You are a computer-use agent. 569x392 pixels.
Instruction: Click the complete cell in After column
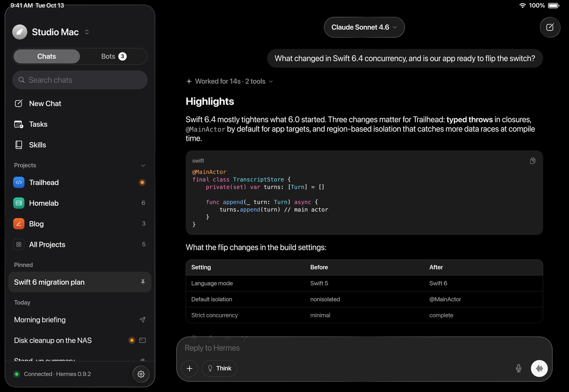(x=441, y=315)
